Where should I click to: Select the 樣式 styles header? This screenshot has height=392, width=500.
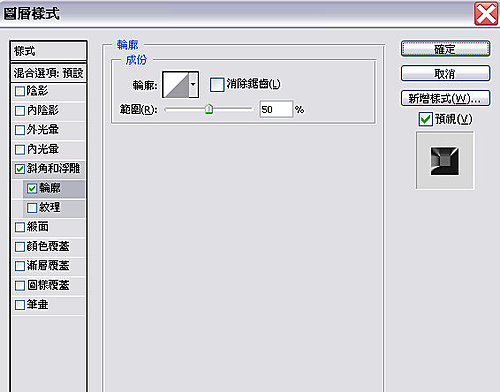[49, 51]
